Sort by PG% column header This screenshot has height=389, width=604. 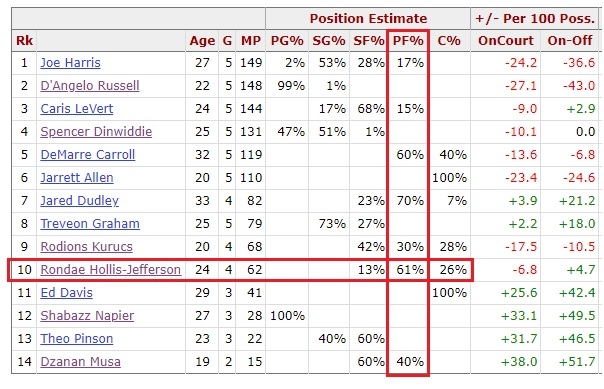287,41
